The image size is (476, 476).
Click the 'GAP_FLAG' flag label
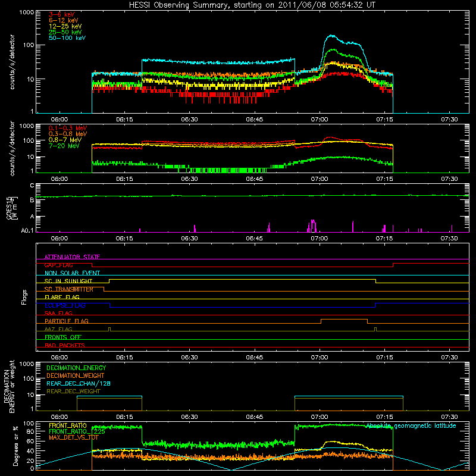[x=58, y=265]
